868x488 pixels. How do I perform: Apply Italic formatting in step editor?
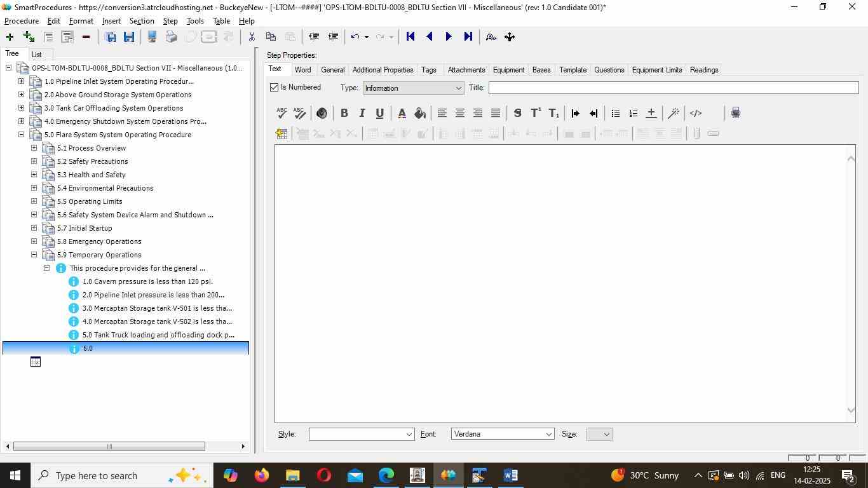coord(362,113)
